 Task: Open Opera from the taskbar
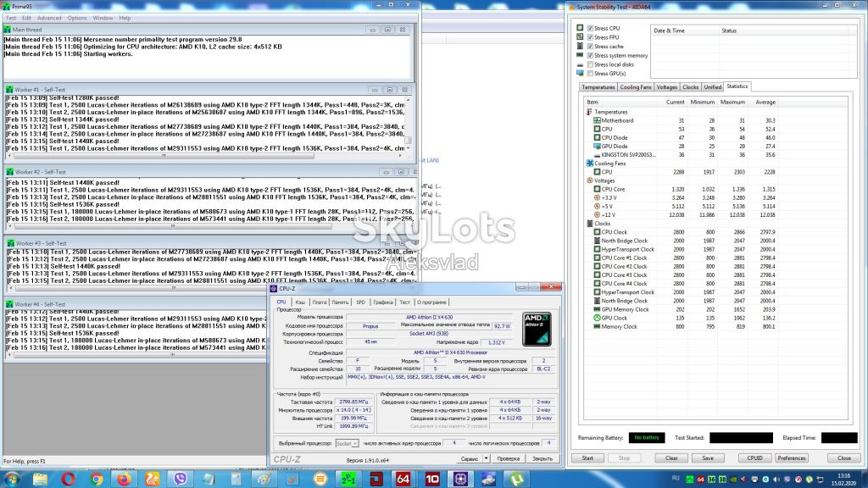pyautogui.click(x=68, y=479)
